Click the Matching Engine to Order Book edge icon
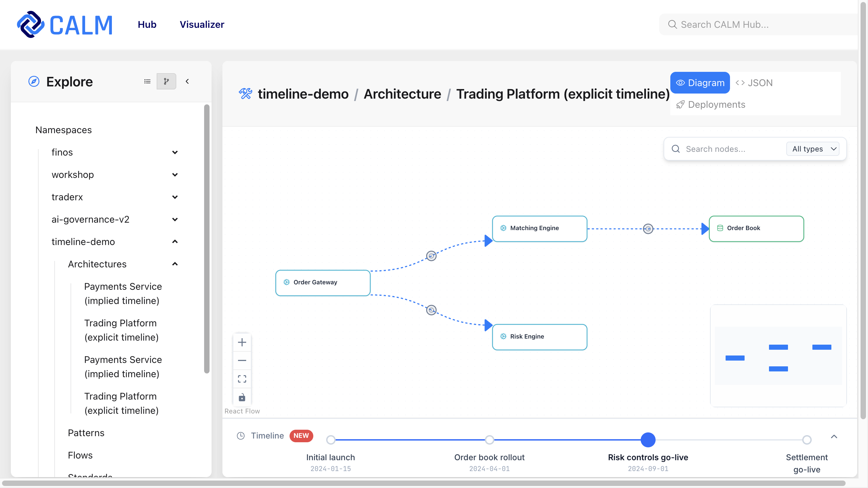868x488 pixels. (x=648, y=229)
